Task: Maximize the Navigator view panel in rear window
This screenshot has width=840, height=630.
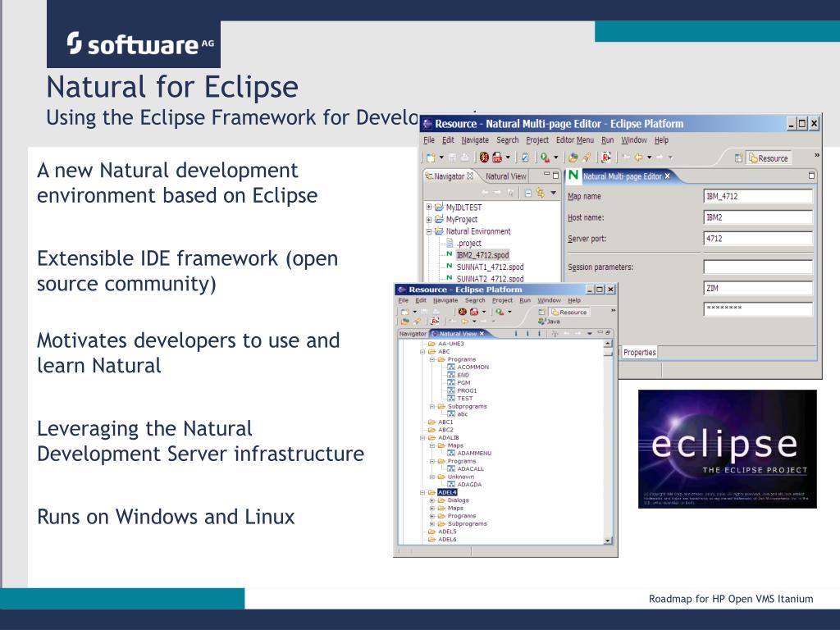Action: pyautogui.click(x=555, y=176)
